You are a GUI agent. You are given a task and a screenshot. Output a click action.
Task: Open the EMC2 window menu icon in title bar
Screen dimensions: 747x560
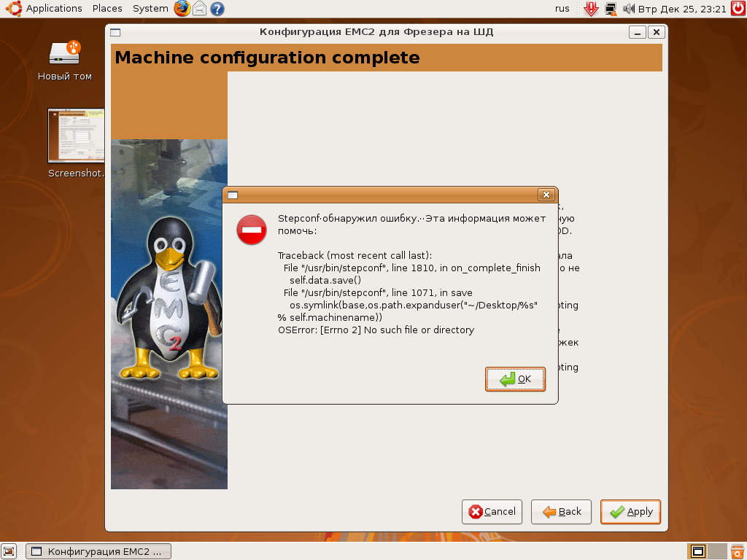[115, 32]
